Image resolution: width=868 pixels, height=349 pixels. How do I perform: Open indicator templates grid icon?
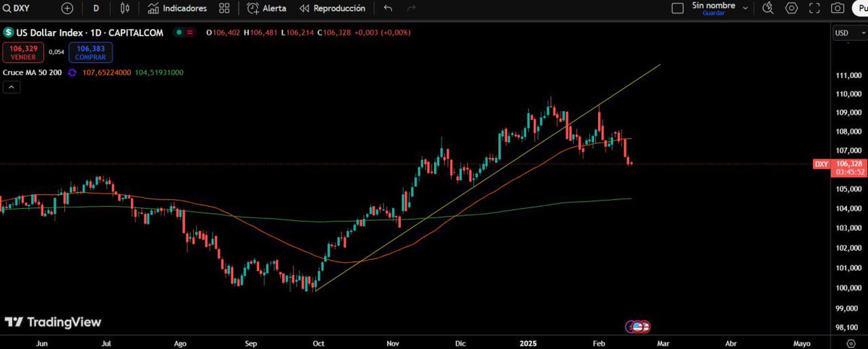(x=224, y=8)
